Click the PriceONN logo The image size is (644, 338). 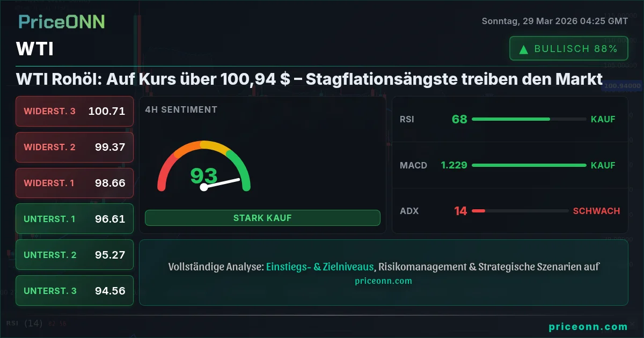(x=61, y=22)
